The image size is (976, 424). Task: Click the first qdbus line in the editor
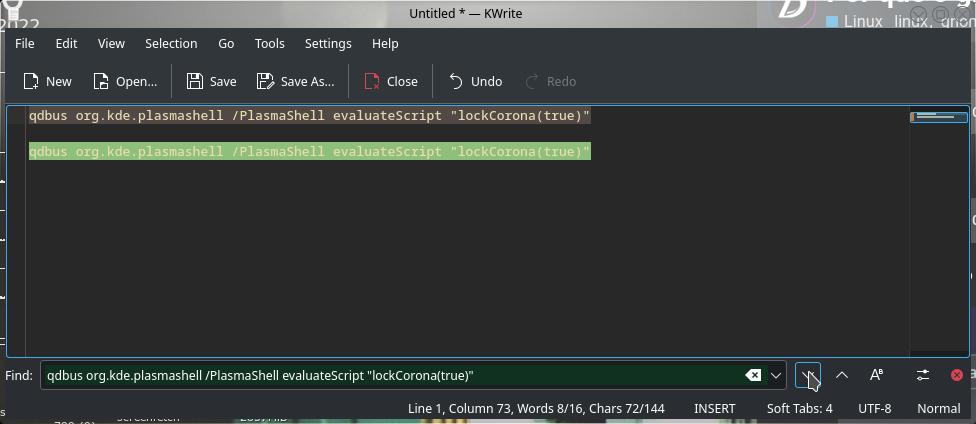pyautogui.click(x=309, y=116)
